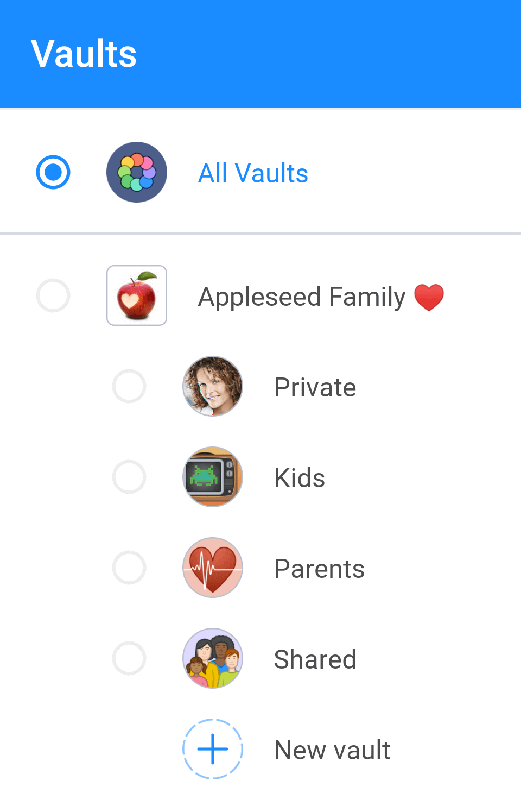This screenshot has width=521, height=812.
Task: Select the All Vaults radio button
Action: click(53, 172)
